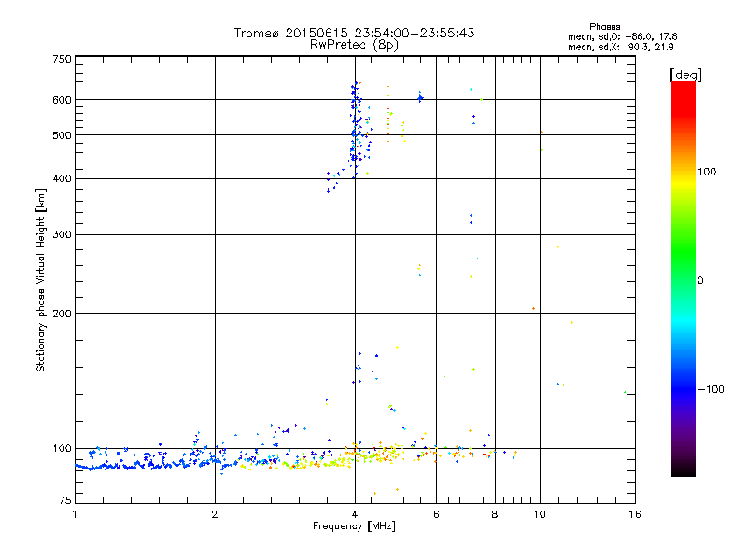Click the colorbar tick label -100
The height and width of the screenshot is (560, 747).
click(x=711, y=389)
